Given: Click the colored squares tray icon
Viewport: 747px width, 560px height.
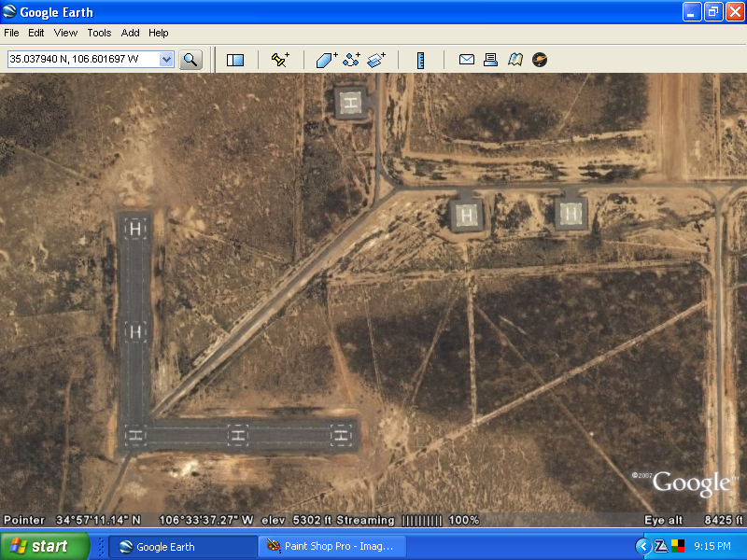Looking at the screenshot, I should 678,546.
